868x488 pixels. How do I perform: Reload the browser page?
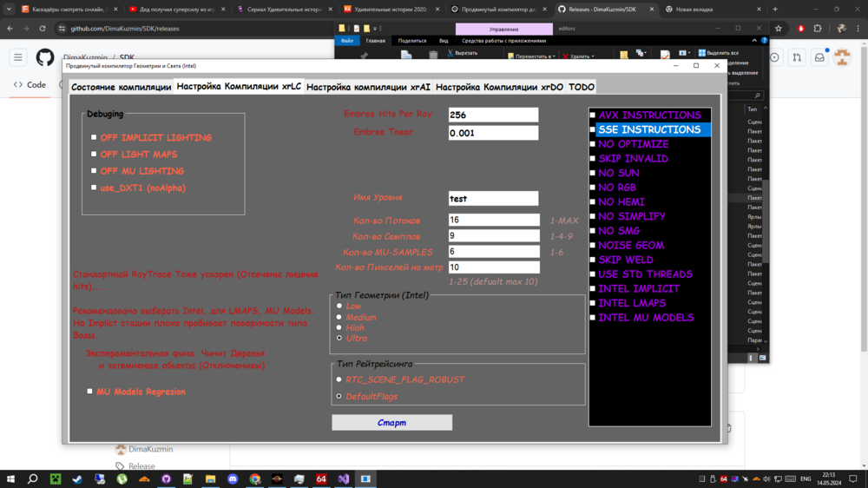pos(42,29)
